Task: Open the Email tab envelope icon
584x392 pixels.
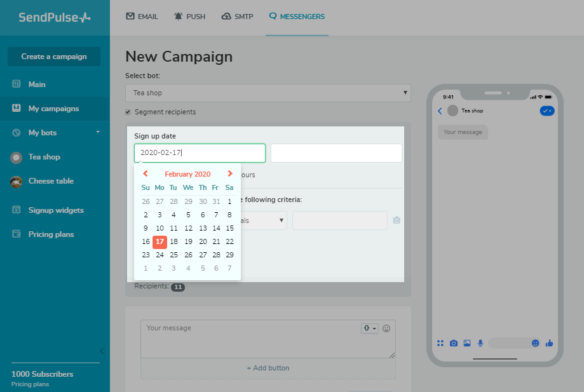Action: pyautogui.click(x=130, y=17)
